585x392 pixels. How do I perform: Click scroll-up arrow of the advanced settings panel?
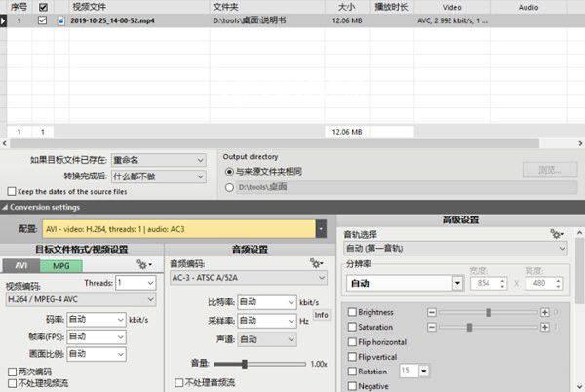click(x=579, y=233)
